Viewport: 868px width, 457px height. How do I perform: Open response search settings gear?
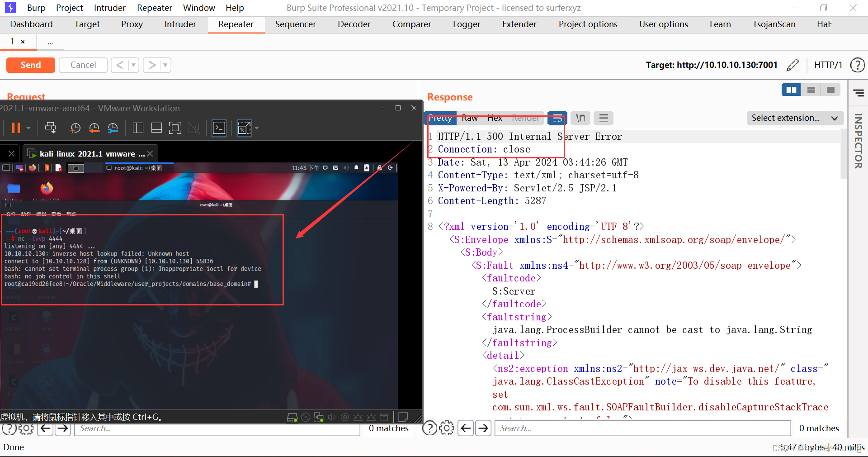447,428
